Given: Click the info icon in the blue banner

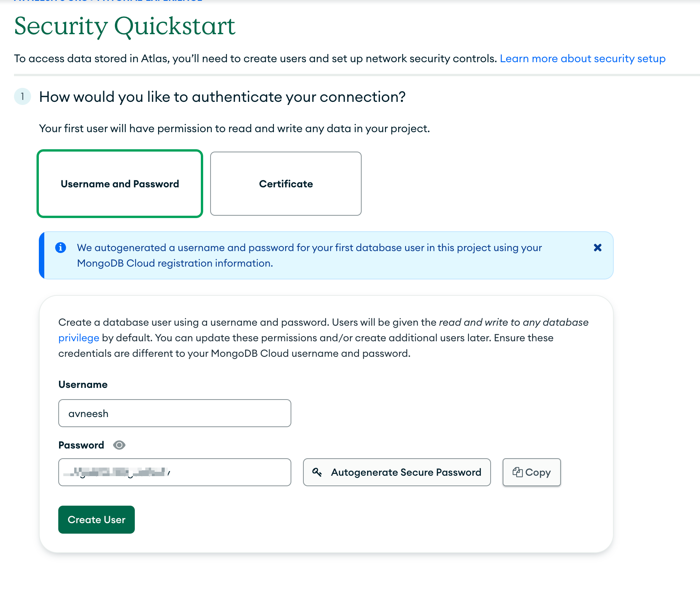Looking at the screenshot, I should 61,248.
